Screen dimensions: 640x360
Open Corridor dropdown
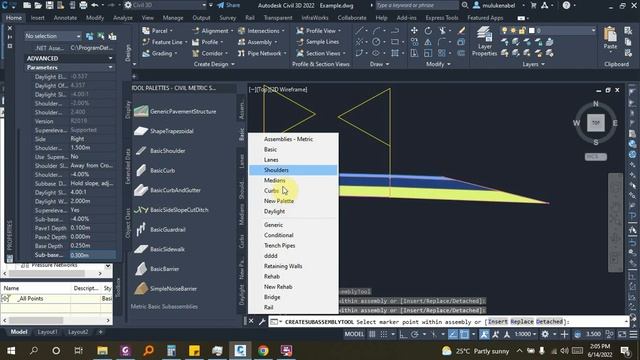[210, 53]
